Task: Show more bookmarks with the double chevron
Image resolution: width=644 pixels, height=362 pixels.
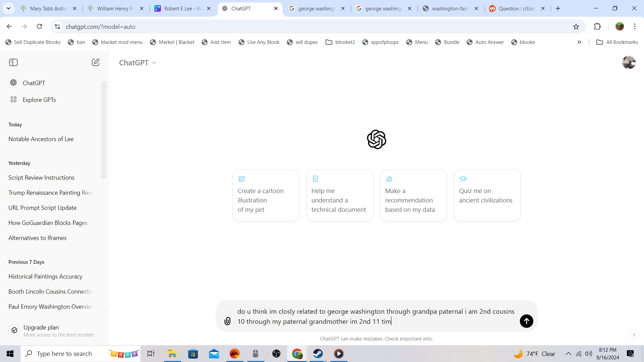Action: pyautogui.click(x=579, y=42)
